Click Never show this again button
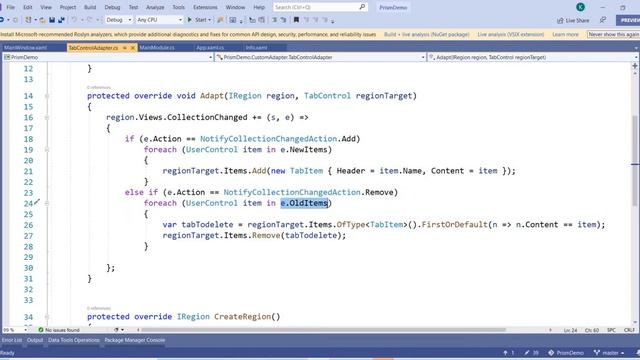This screenshot has width=640, height=360. click(x=613, y=34)
